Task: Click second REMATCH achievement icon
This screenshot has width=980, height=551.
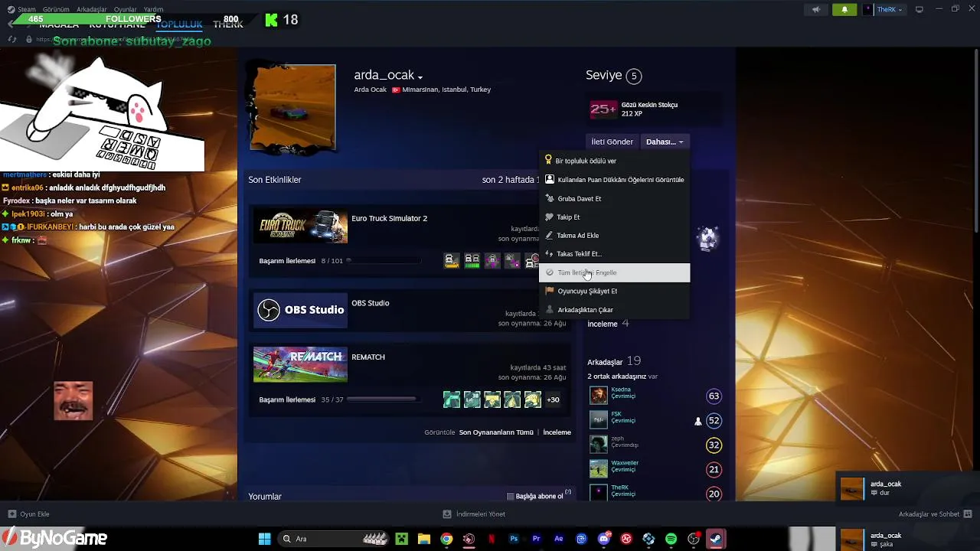Action: point(472,399)
